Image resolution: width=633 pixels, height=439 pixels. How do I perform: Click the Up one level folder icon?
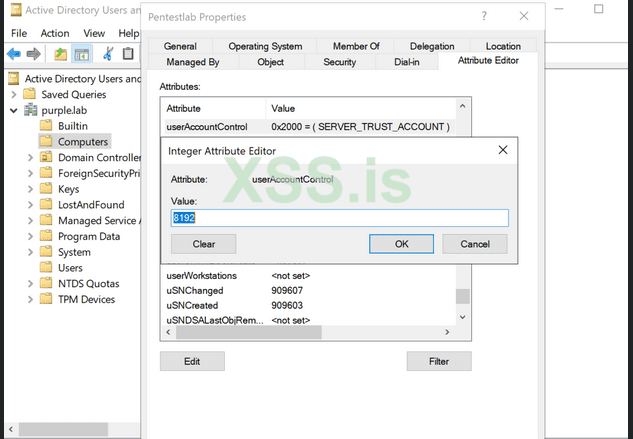click(61, 54)
